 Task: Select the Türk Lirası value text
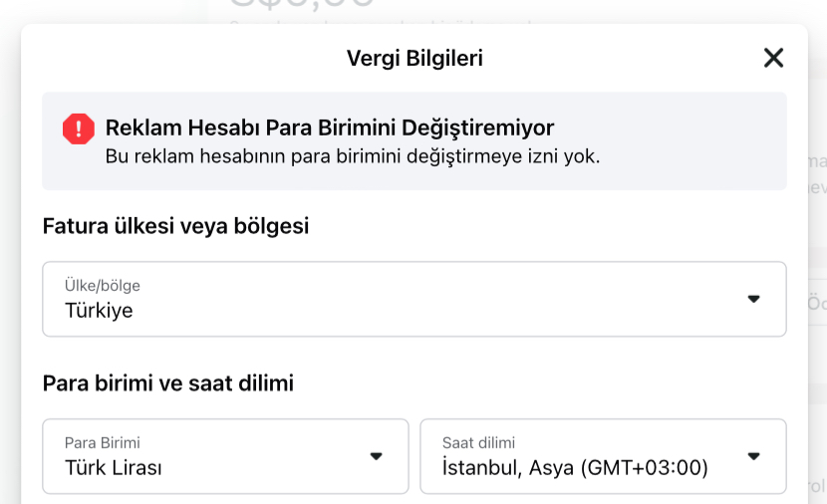(114, 467)
